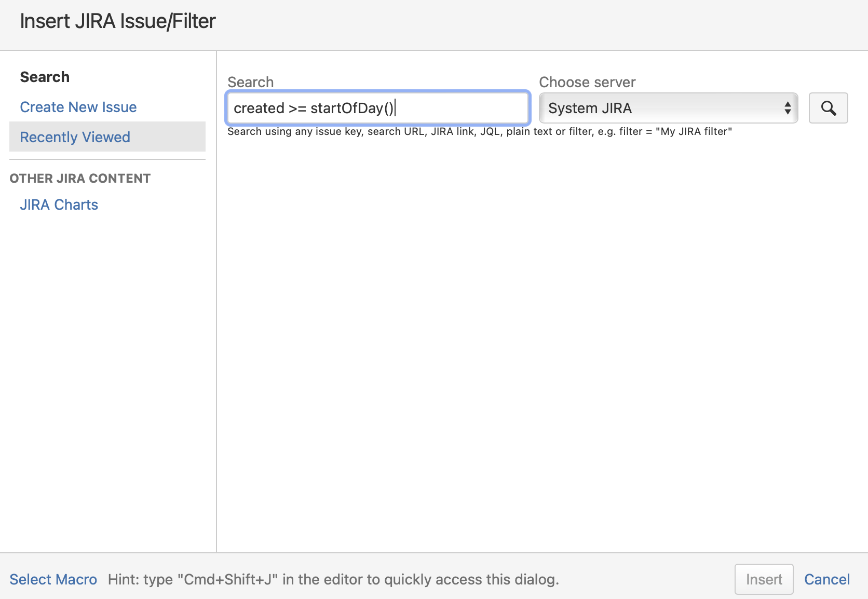Click the Insert button
Viewport: 868px width, 599px height.
[x=763, y=579]
